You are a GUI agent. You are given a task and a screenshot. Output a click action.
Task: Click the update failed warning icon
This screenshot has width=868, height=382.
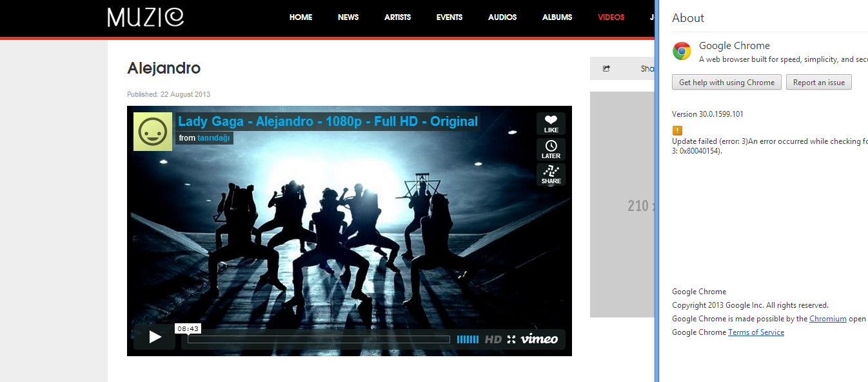tap(676, 130)
